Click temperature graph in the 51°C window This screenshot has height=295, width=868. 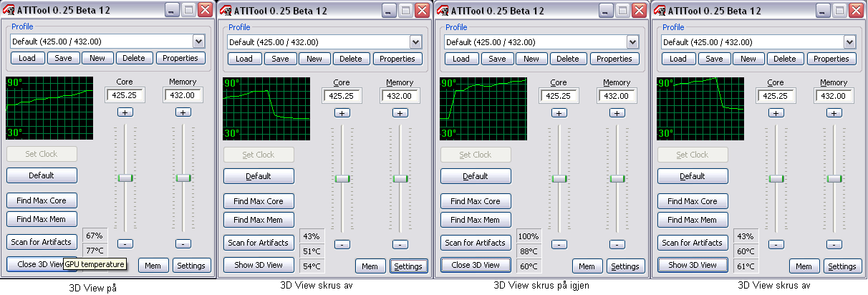(x=266, y=108)
